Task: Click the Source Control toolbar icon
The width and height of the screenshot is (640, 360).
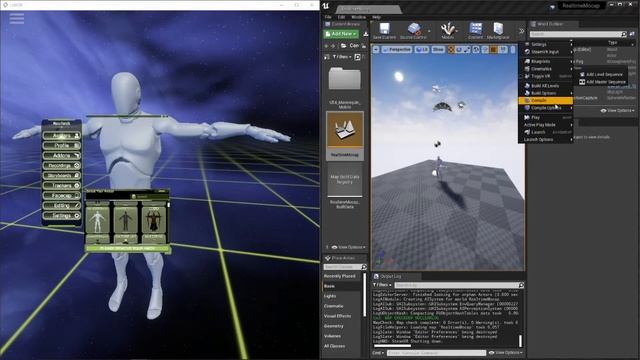Action: [x=413, y=31]
